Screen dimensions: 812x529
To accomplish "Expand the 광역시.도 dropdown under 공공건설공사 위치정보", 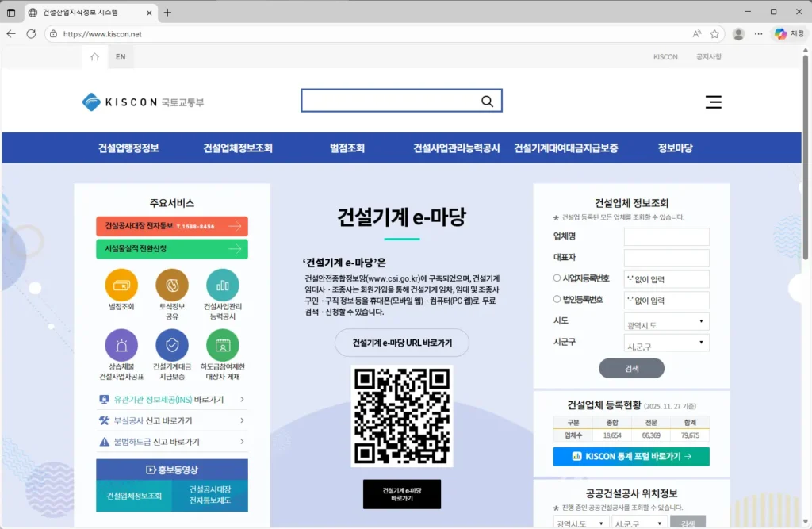I will pyautogui.click(x=581, y=523).
